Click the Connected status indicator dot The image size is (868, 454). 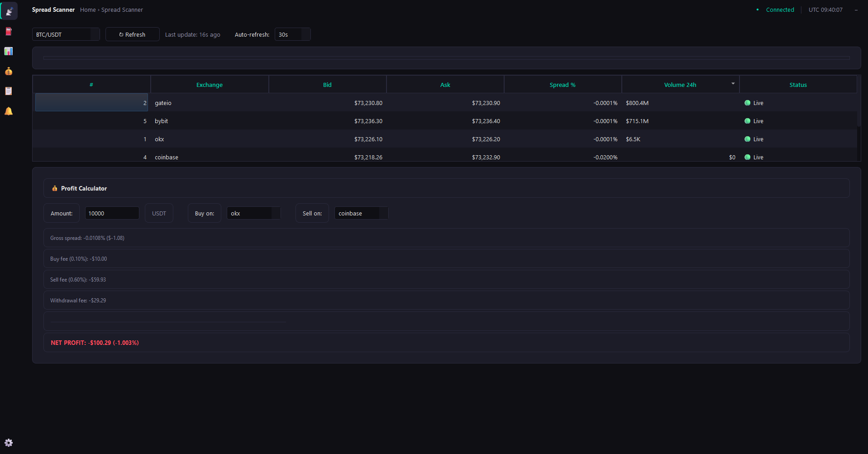click(x=758, y=10)
